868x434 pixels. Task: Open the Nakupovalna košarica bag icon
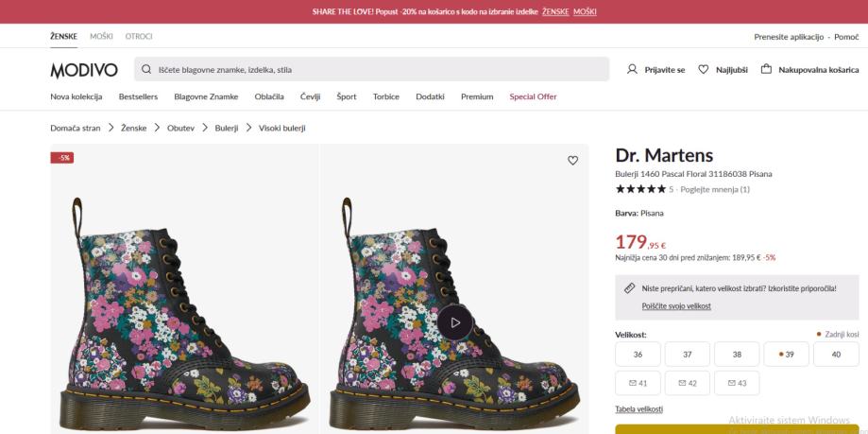[x=766, y=69]
